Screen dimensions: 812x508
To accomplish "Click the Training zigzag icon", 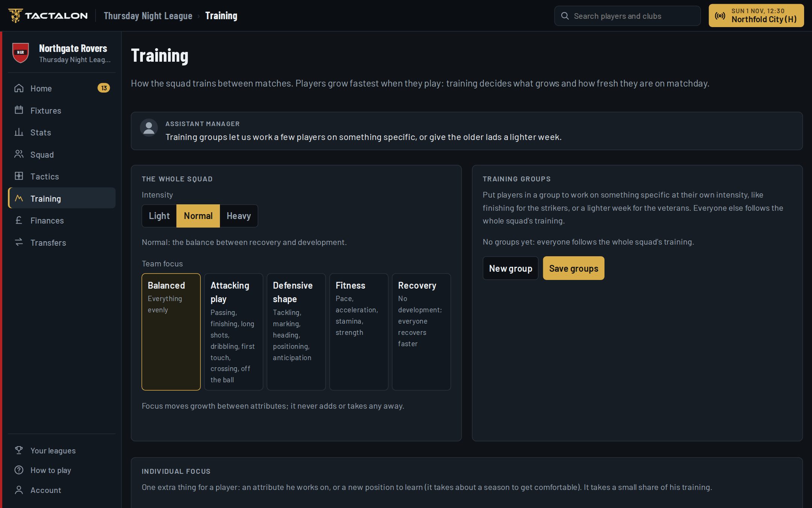I will (x=19, y=198).
